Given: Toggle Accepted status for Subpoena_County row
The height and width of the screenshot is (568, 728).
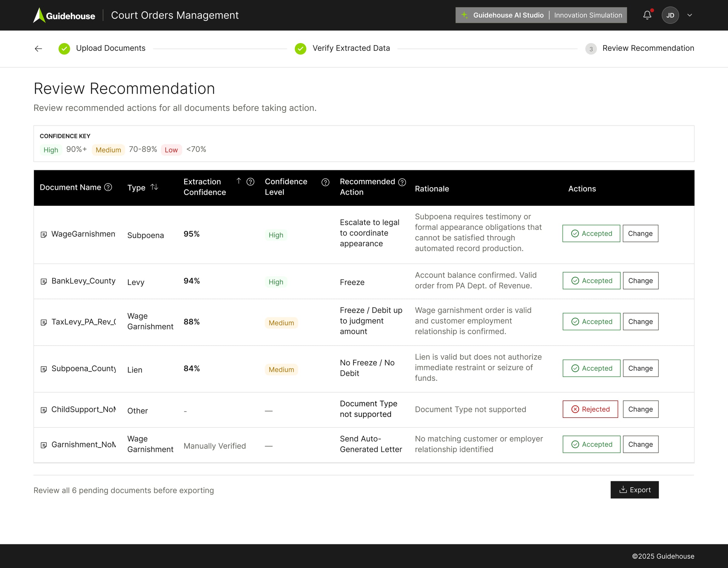Looking at the screenshot, I should 591,368.
